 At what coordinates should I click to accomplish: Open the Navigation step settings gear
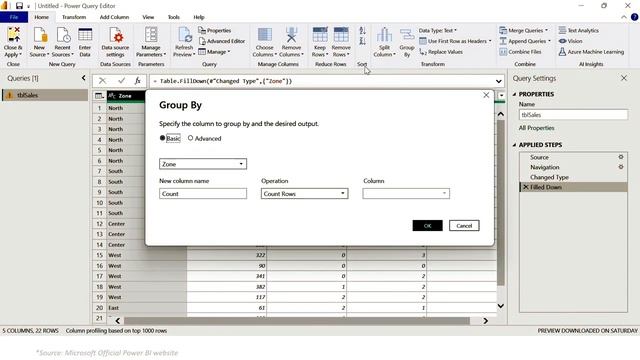[621, 167]
